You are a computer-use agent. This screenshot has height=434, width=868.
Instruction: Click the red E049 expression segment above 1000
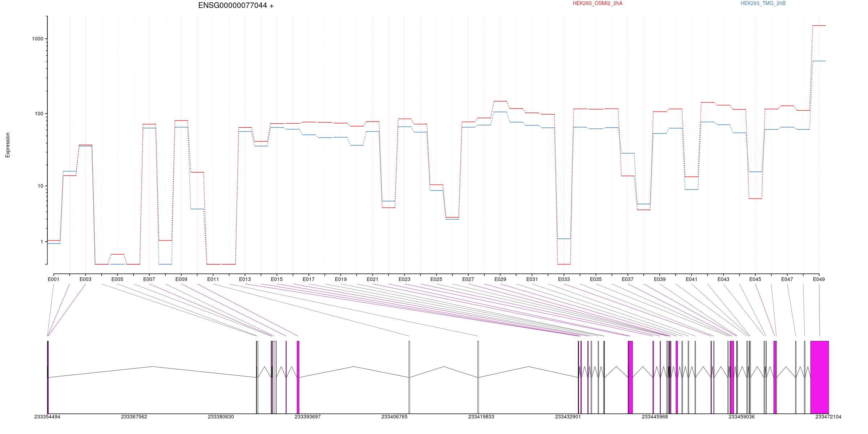[819, 26]
